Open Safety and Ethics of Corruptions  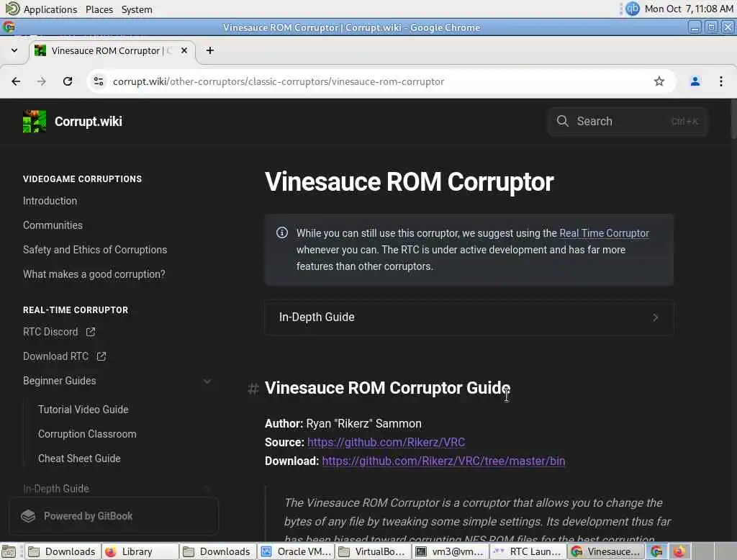[x=95, y=250]
